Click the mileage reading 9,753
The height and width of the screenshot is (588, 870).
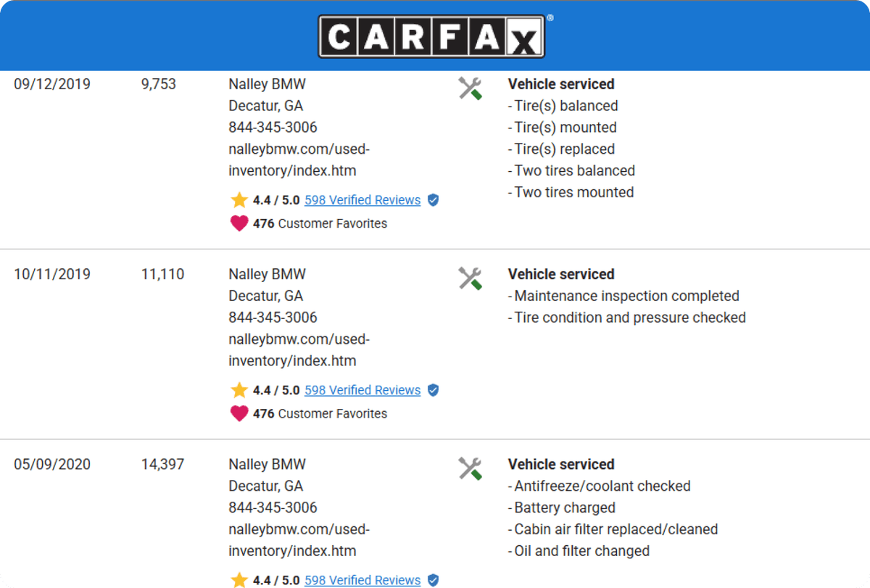[x=159, y=84]
